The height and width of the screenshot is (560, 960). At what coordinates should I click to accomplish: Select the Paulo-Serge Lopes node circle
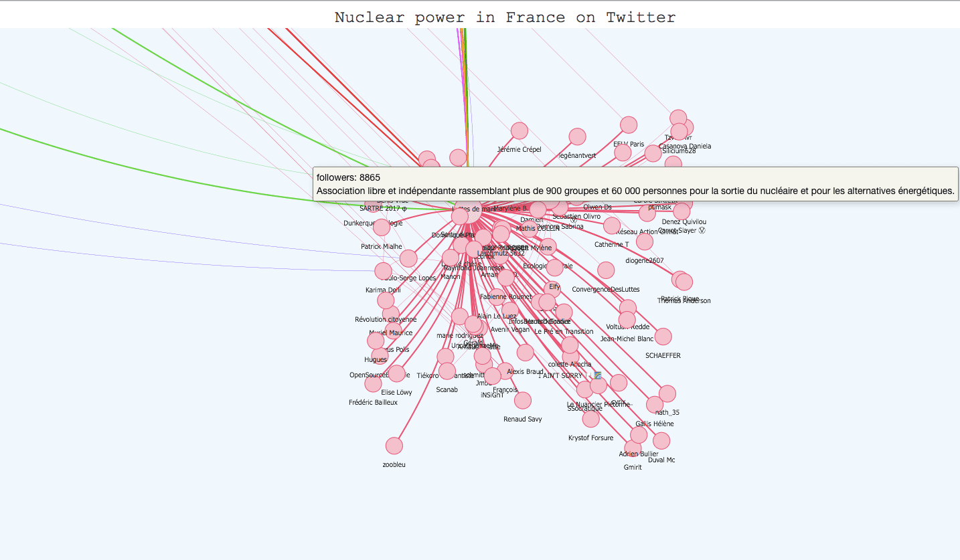tap(408, 258)
